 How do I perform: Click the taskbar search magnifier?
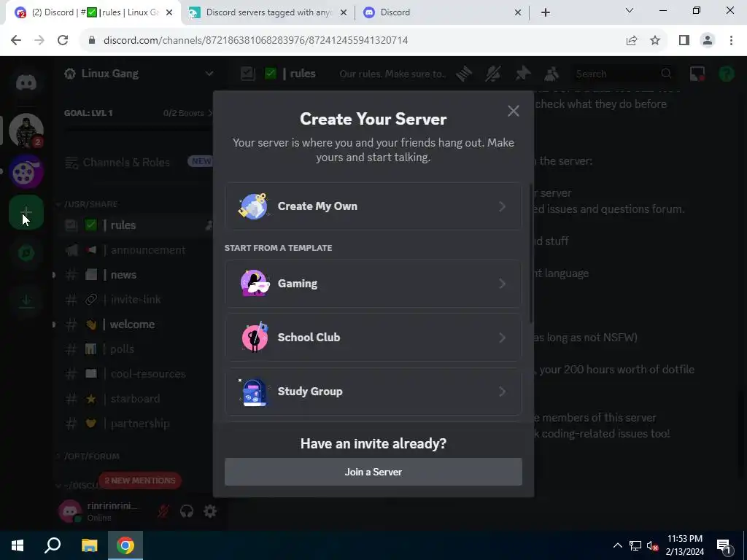pos(53,545)
